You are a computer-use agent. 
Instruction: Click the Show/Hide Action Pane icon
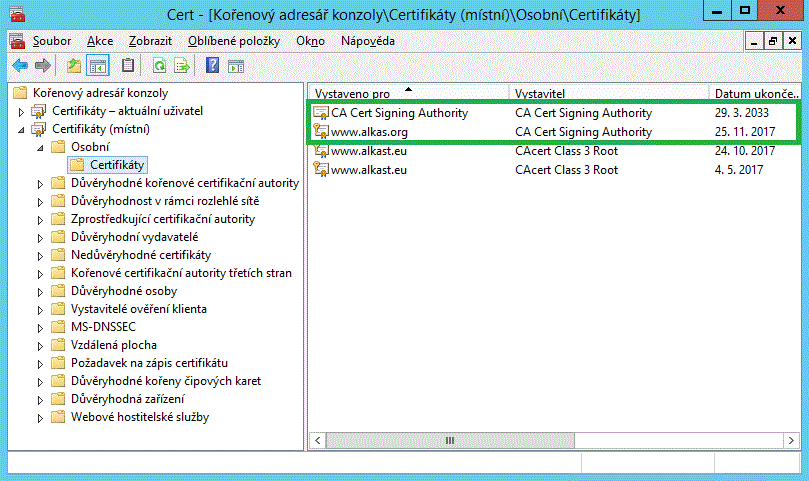coord(236,66)
